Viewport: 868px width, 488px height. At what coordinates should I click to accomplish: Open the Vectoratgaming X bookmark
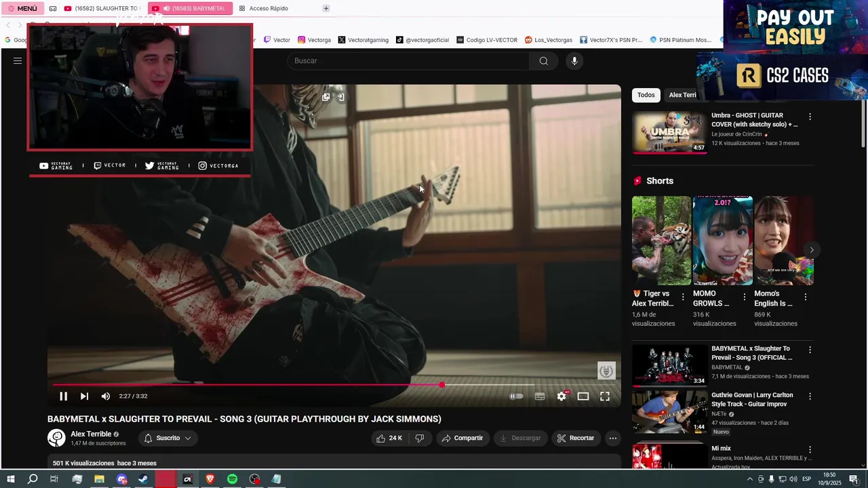(363, 40)
